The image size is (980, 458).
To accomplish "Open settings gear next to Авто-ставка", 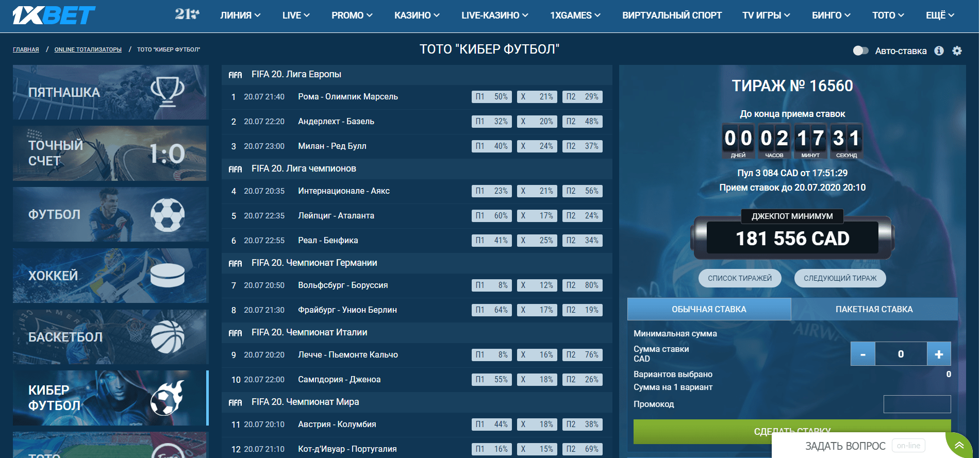I will click(x=957, y=50).
